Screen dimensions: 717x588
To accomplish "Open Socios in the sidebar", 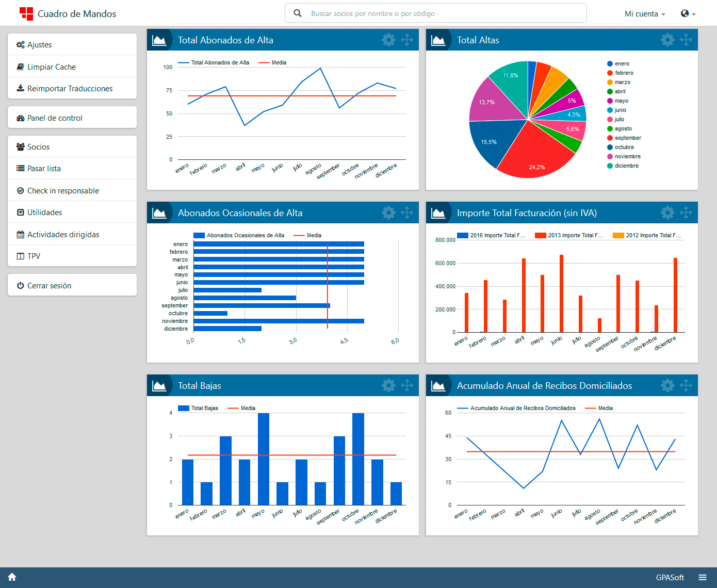I will click(39, 147).
